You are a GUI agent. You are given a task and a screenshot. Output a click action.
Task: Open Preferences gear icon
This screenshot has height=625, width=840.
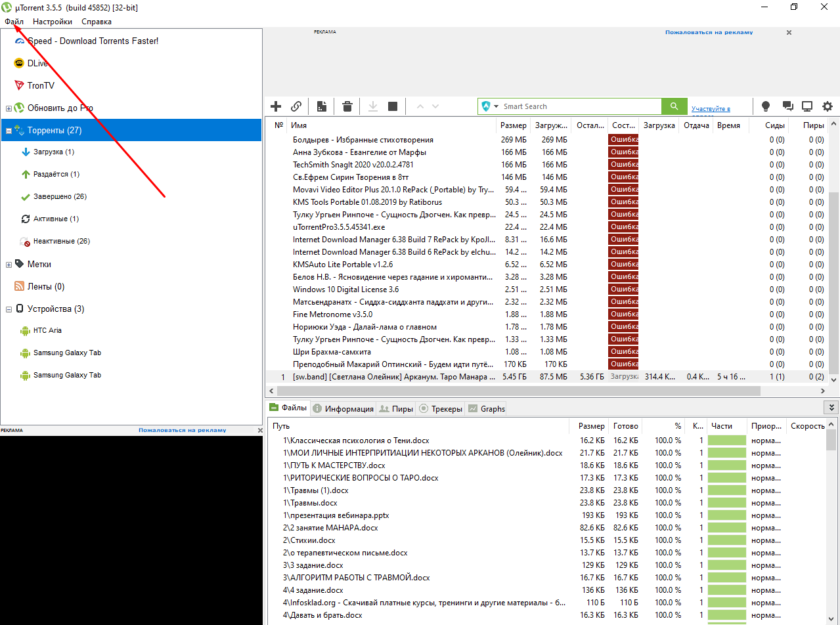coord(828,106)
